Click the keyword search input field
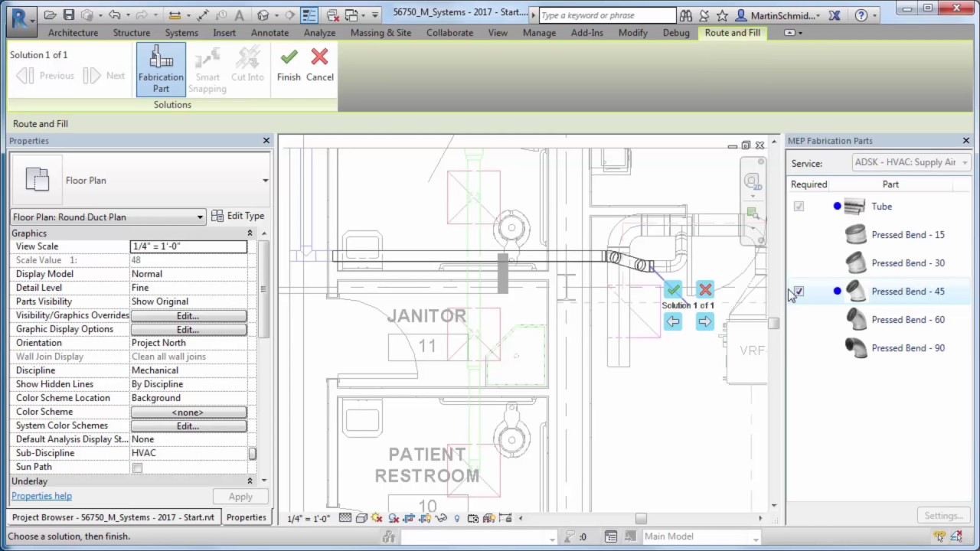 pyautogui.click(x=607, y=15)
